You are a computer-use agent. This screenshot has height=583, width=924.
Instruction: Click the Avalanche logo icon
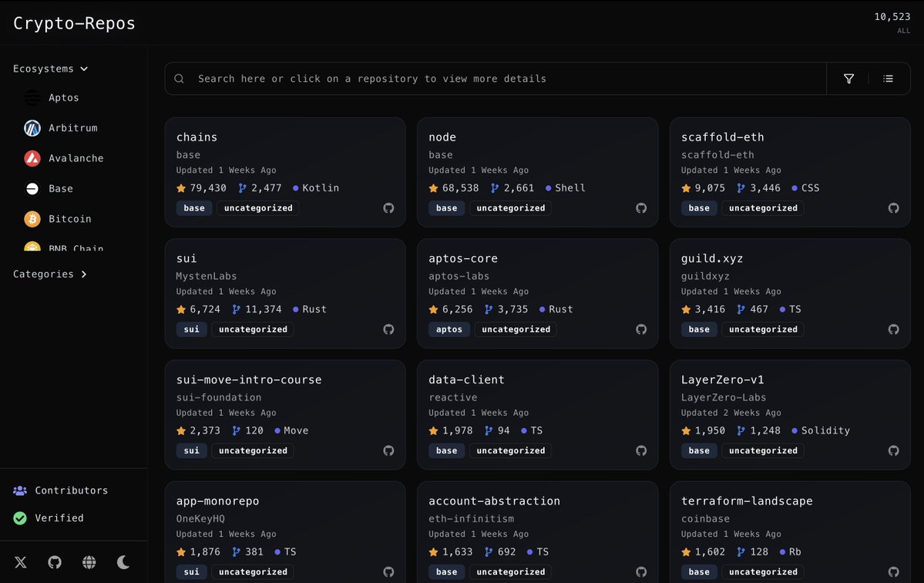tap(32, 158)
